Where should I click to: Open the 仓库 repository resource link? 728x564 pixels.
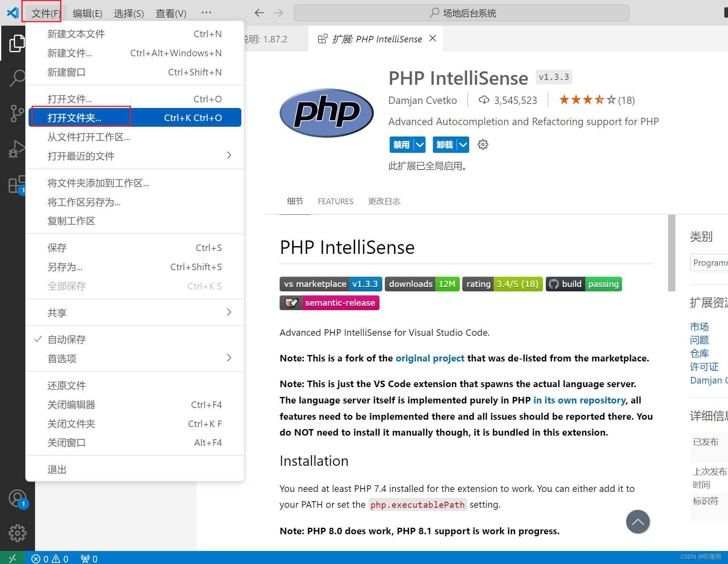[x=699, y=353]
